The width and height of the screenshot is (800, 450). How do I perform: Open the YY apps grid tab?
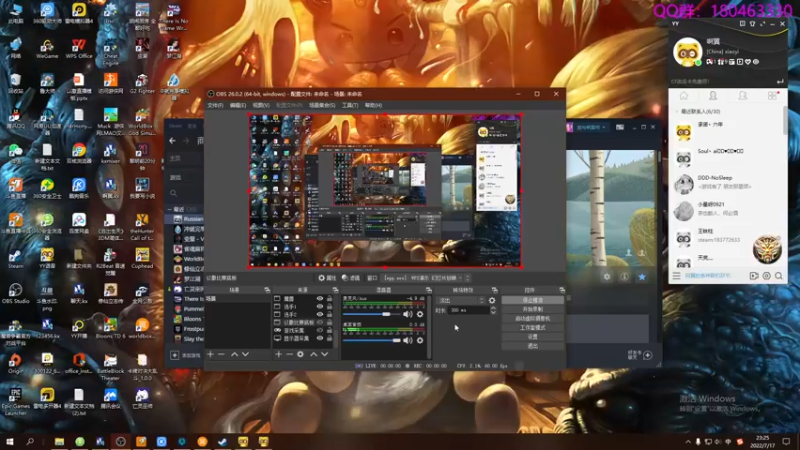point(772,96)
